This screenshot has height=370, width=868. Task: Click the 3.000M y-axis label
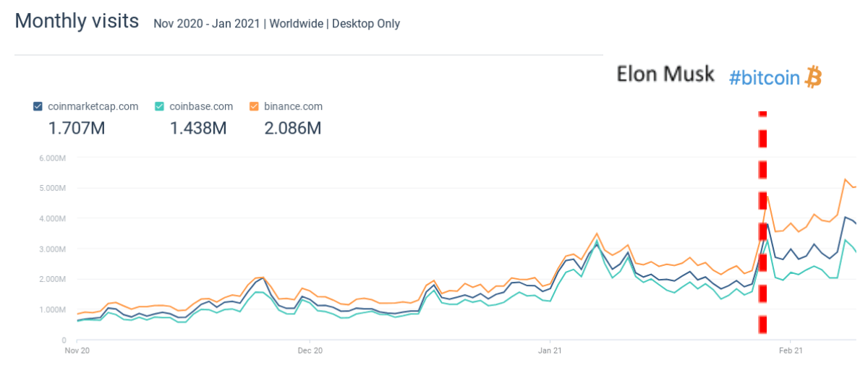tap(52, 249)
